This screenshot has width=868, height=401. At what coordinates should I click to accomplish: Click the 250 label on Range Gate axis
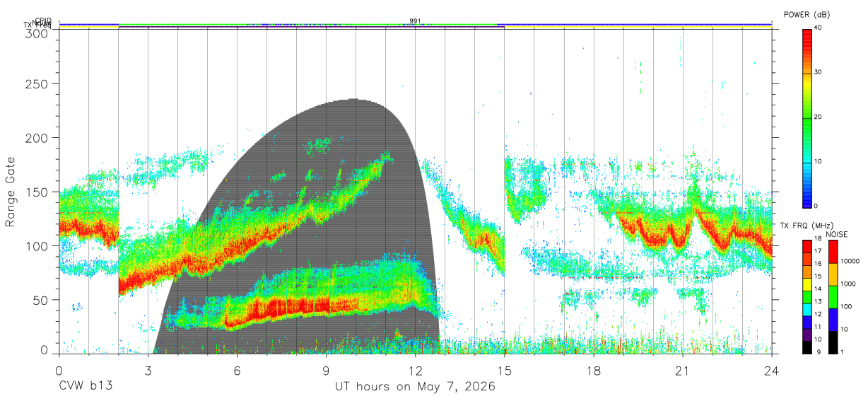(x=37, y=84)
